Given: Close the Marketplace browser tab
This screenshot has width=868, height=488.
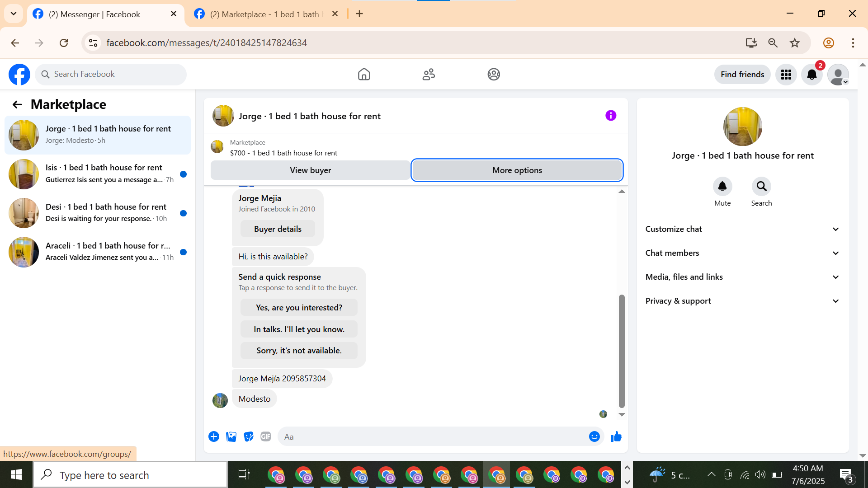Looking at the screenshot, I should click(335, 14).
